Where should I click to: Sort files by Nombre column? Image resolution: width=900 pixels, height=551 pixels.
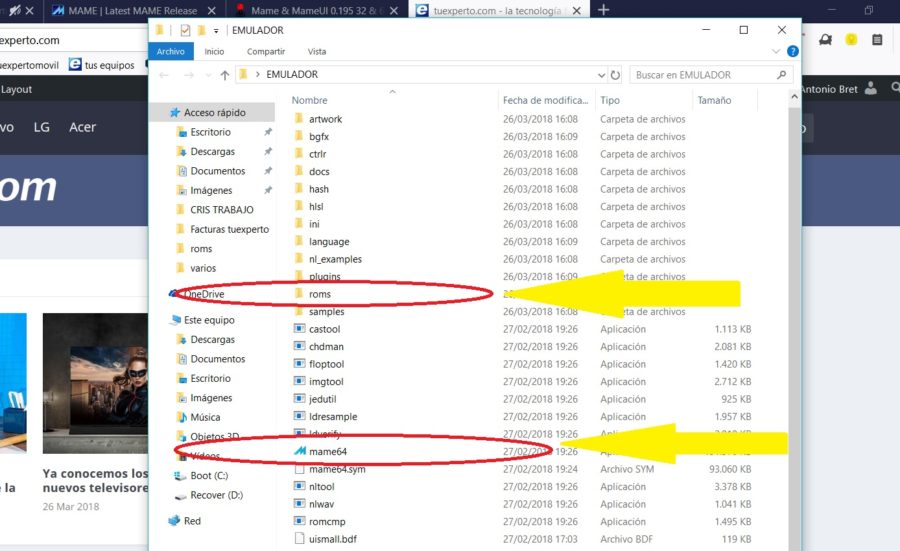309,100
